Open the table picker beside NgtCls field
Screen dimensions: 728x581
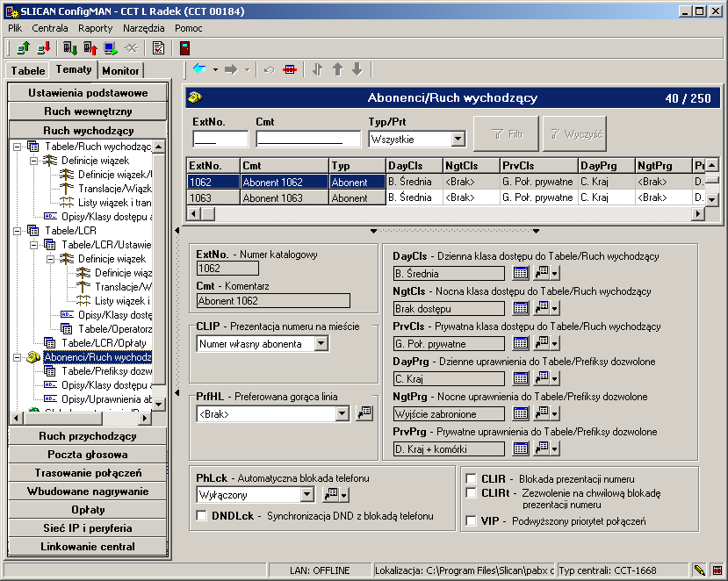tap(521, 308)
